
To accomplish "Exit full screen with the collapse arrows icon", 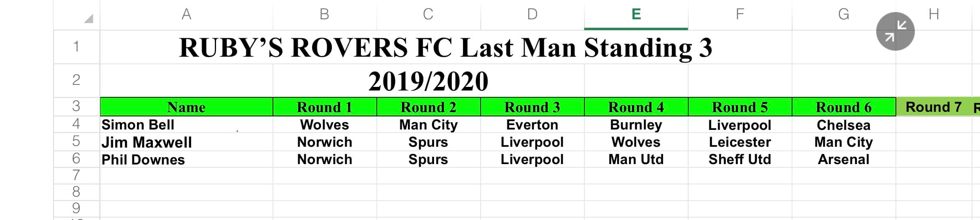I will (x=895, y=31).
